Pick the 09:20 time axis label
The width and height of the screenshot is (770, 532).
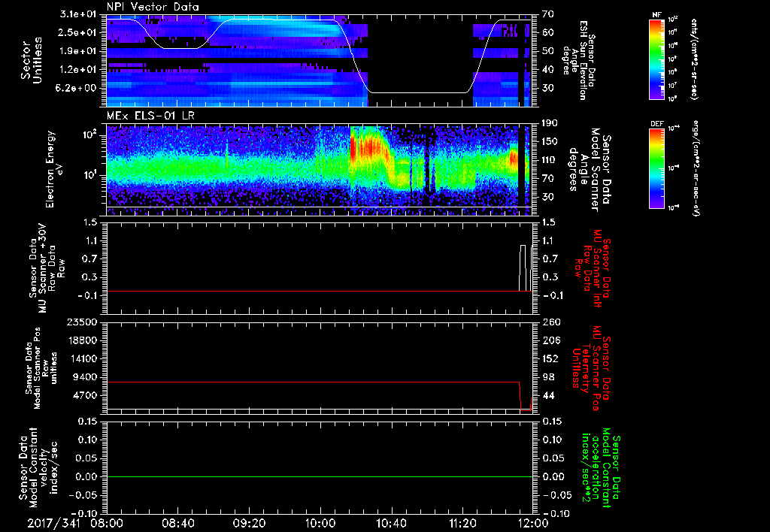(250, 522)
